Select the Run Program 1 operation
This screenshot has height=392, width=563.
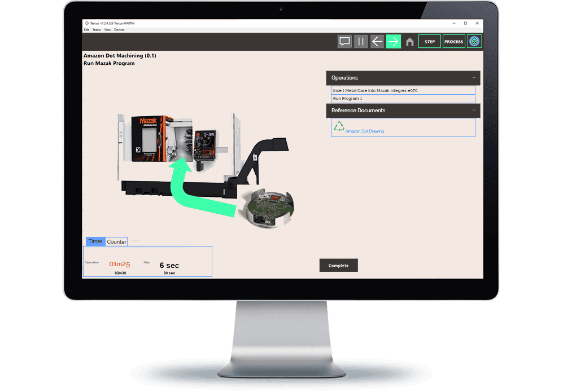coord(403,98)
